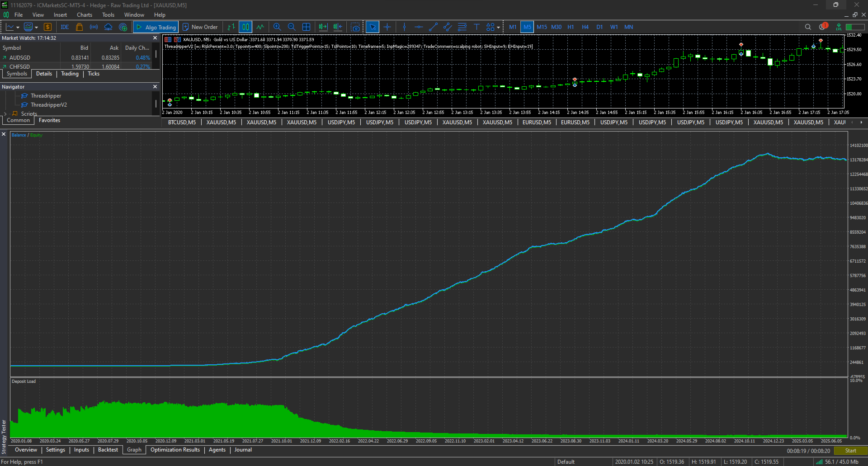Open the search magnifier icon
This screenshot has width=868, height=466.
pyautogui.click(x=808, y=27)
